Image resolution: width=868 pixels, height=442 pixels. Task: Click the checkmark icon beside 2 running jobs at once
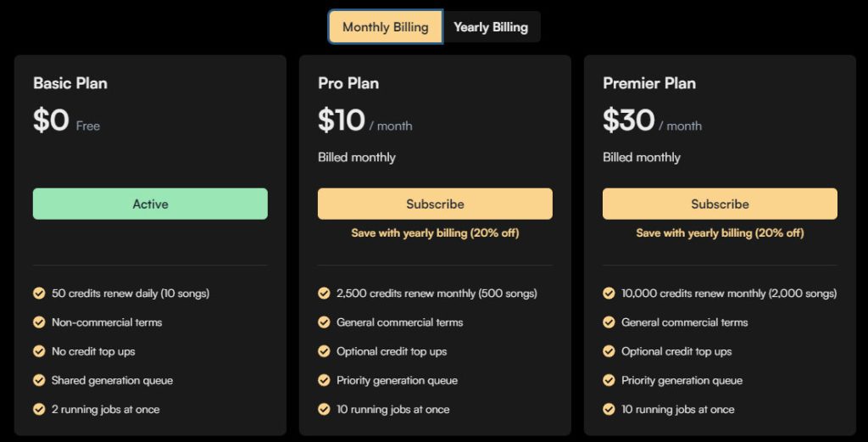pyautogui.click(x=39, y=409)
